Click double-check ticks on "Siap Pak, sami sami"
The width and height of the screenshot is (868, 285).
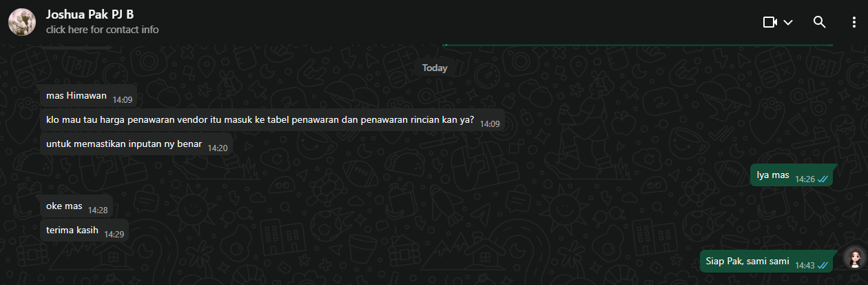coord(823,265)
